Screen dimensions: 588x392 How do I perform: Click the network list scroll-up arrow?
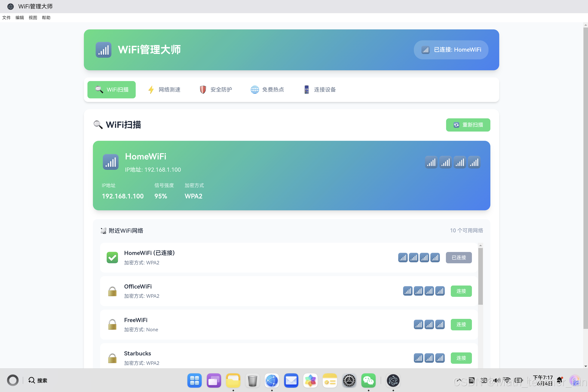[481, 246]
